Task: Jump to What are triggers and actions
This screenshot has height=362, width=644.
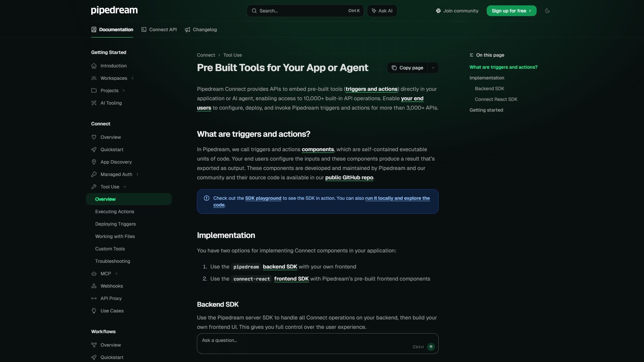Action: coord(503,67)
